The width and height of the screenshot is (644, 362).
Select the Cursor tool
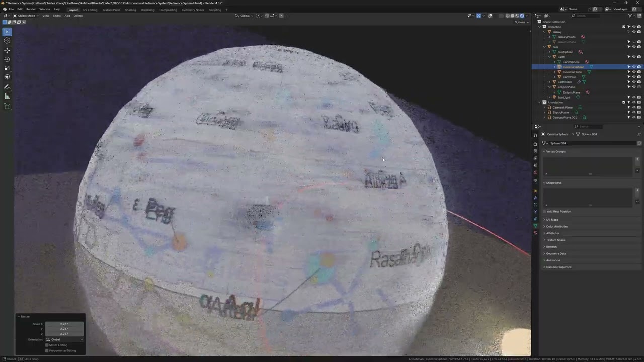click(x=7, y=41)
